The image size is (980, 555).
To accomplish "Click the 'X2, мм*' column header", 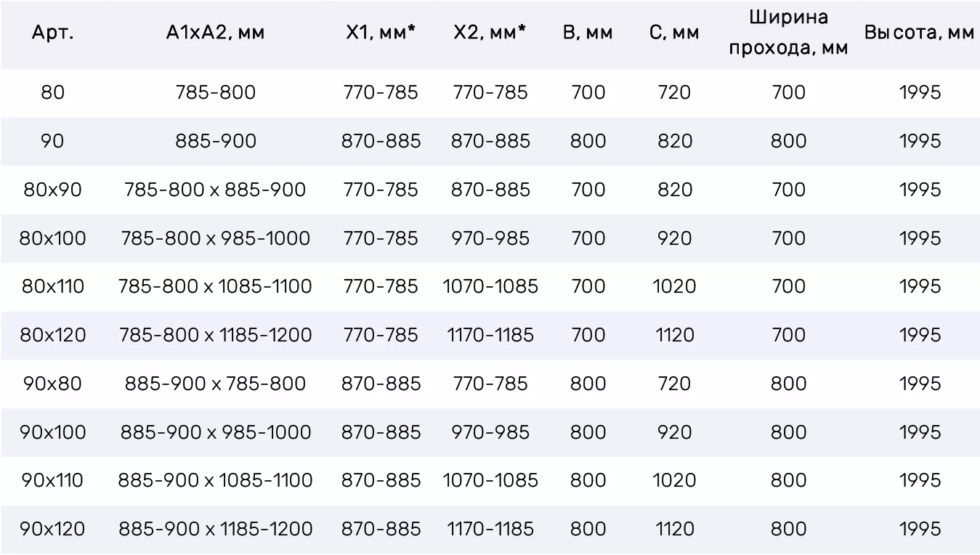I will [x=490, y=33].
